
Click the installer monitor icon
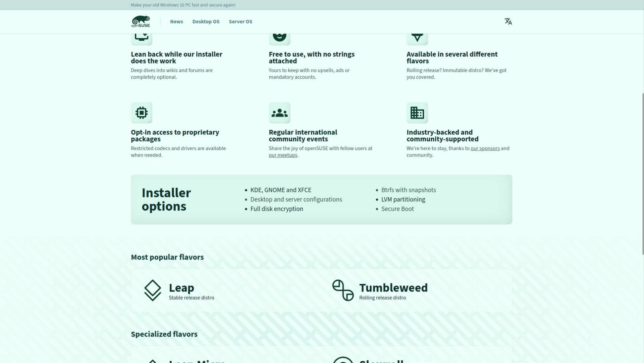[142, 37]
